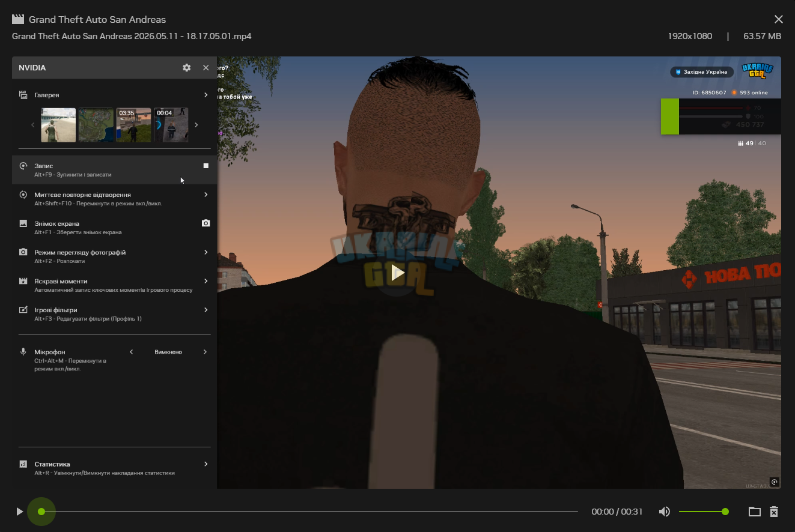Select Ігрові фільтри menu item
This screenshot has width=795, height=532.
click(x=56, y=310)
